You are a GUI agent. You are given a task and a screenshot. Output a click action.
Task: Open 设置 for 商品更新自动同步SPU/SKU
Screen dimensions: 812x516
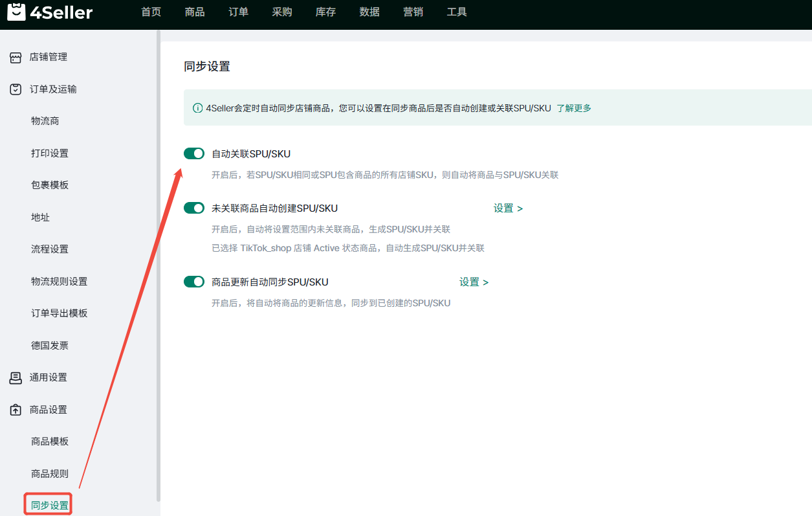[x=474, y=282]
